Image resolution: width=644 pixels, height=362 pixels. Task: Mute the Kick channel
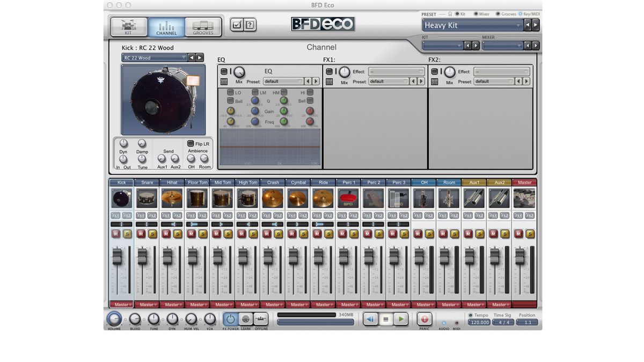point(116,234)
